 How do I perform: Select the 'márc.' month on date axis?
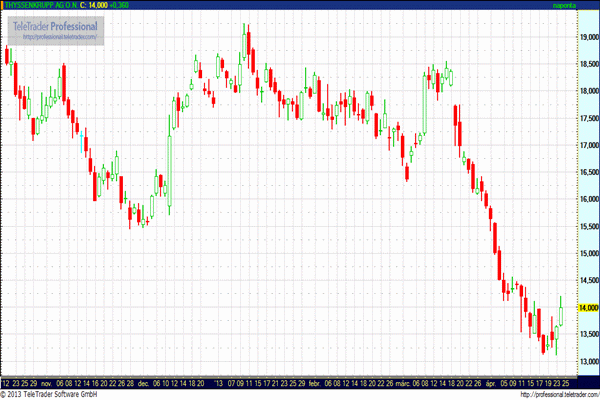[x=401, y=383]
